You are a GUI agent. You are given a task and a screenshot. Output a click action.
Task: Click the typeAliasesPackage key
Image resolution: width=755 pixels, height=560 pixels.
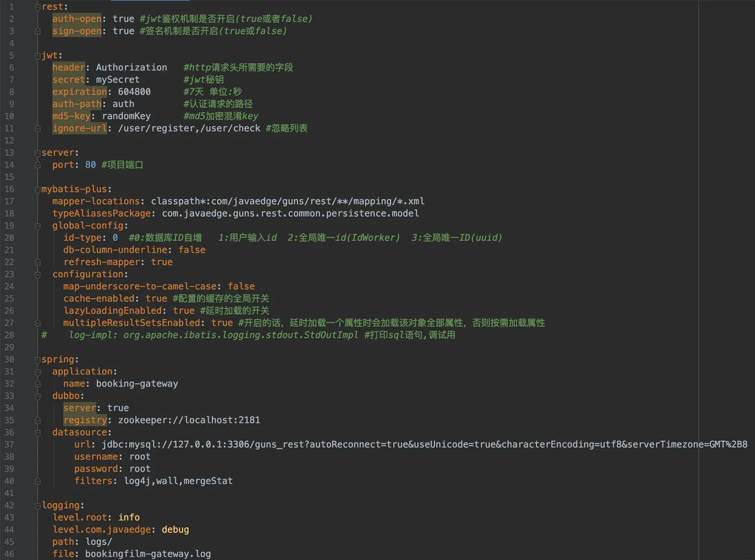tap(101, 213)
